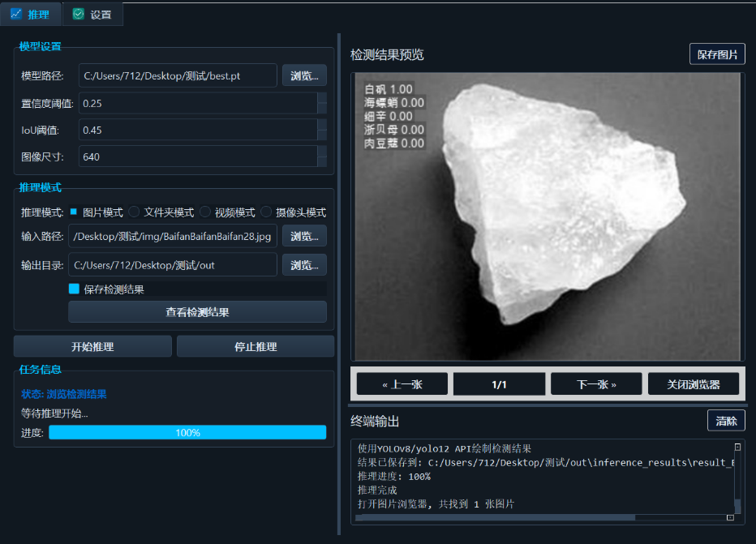Viewport: 756px width, 544px height.
Task: Click the progress bar showing 100%
Action: point(187,432)
